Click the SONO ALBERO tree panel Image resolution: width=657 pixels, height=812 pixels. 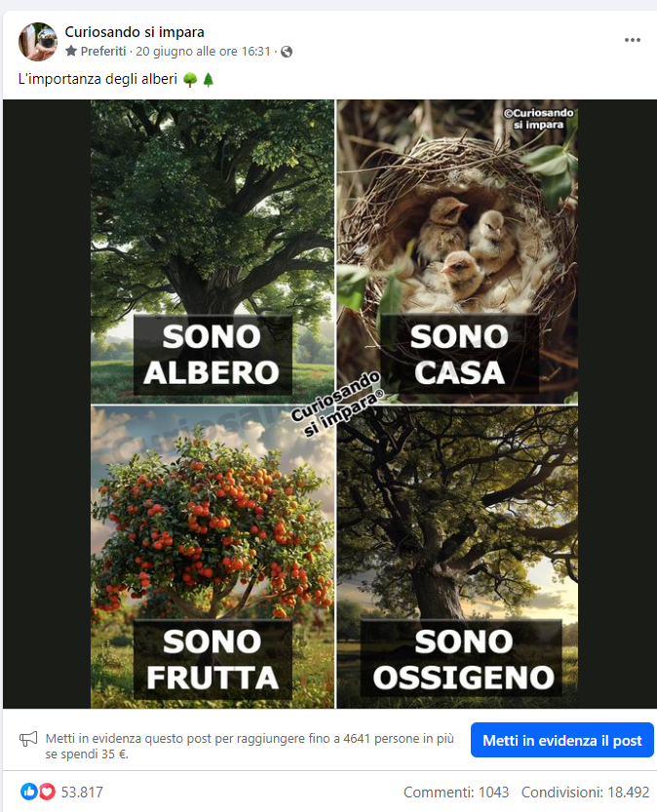click(x=213, y=251)
